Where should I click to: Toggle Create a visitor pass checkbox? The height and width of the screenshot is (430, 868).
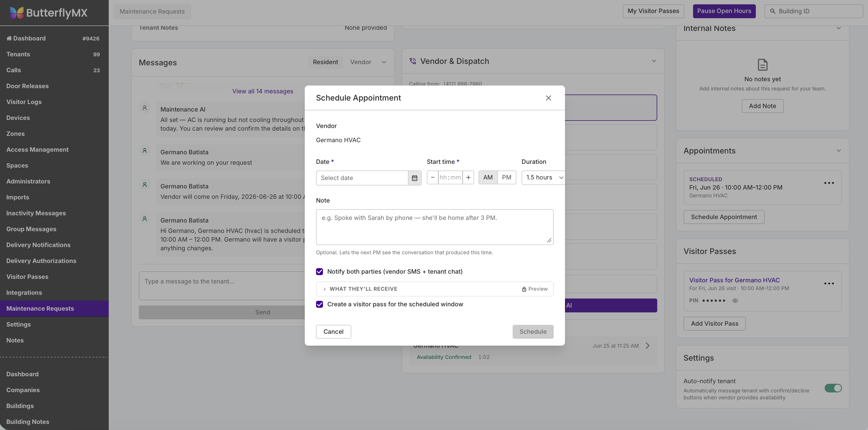pos(320,304)
